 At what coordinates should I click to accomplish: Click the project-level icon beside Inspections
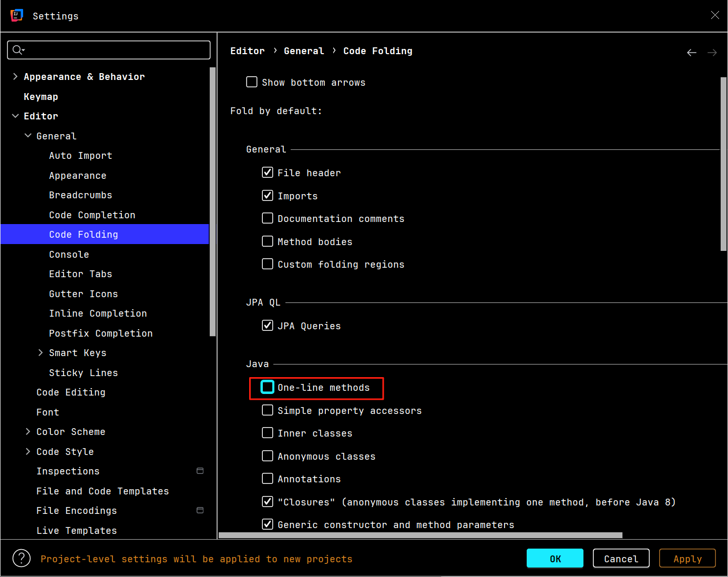pyautogui.click(x=200, y=471)
